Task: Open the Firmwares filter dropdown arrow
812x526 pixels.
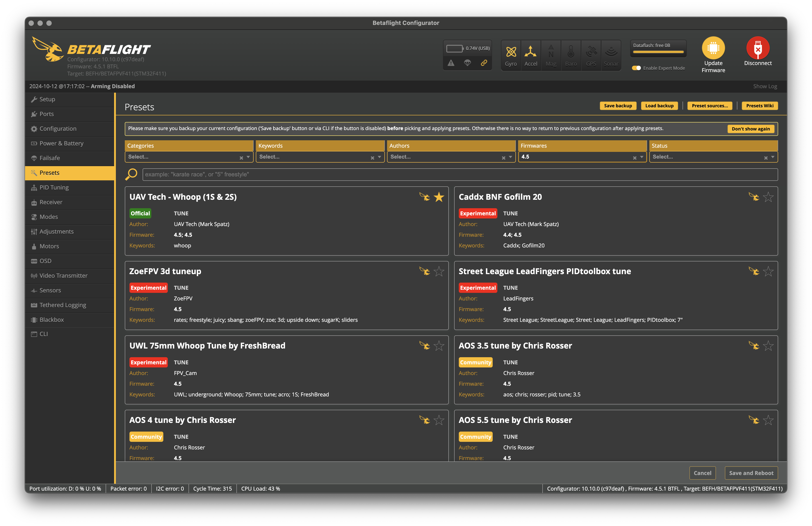Action: pyautogui.click(x=642, y=157)
